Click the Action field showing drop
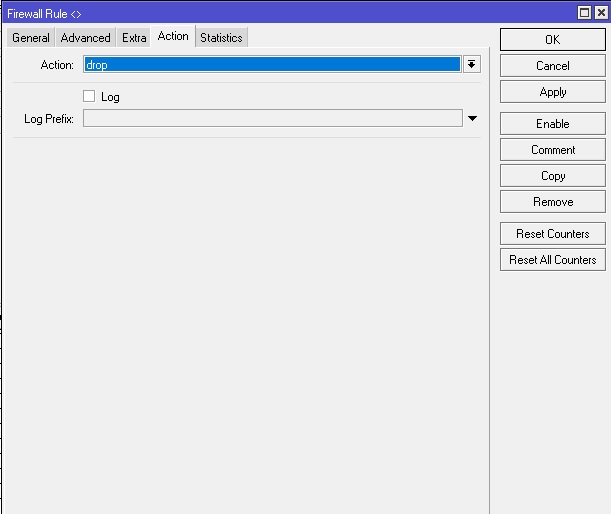The height and width of the screenshot is (514, 611). (272, 64)
